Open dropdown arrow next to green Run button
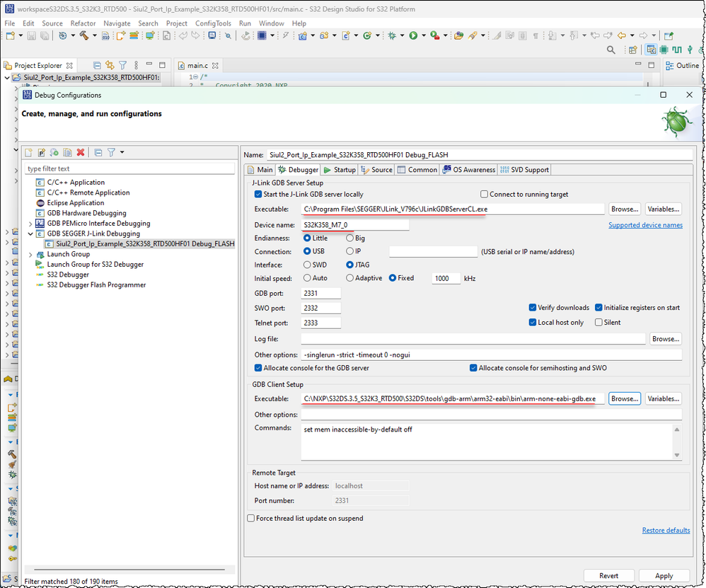The image size is (706, 588). pyautogui.click(x=423, y=35)
